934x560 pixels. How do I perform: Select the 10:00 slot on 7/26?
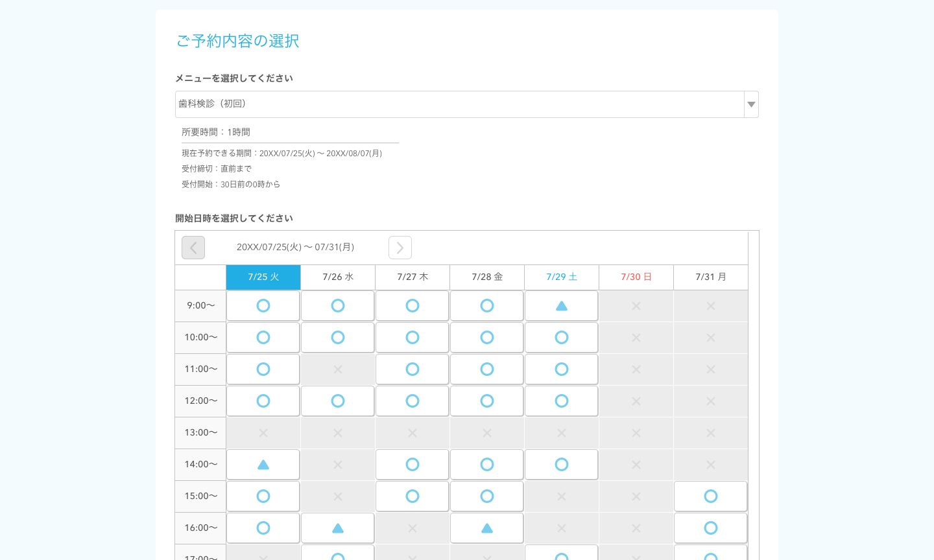coord(338,338)
